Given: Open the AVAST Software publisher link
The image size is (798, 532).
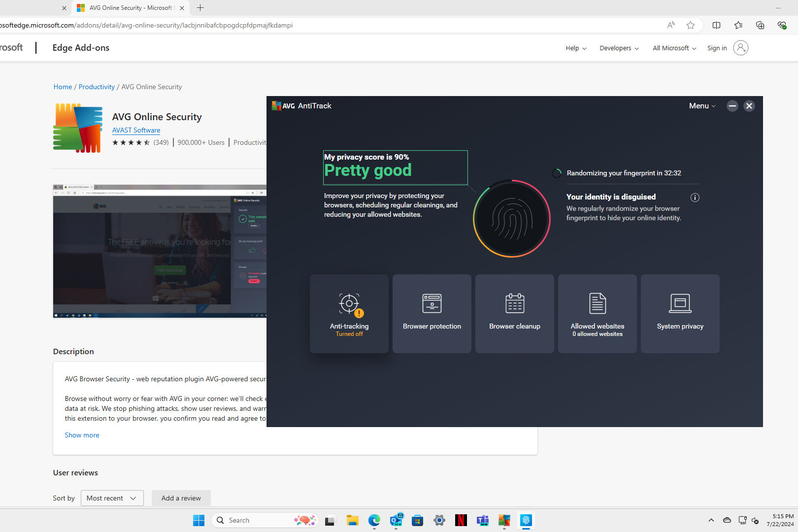Looking at the screenshot, I should (x=136, y=130).
